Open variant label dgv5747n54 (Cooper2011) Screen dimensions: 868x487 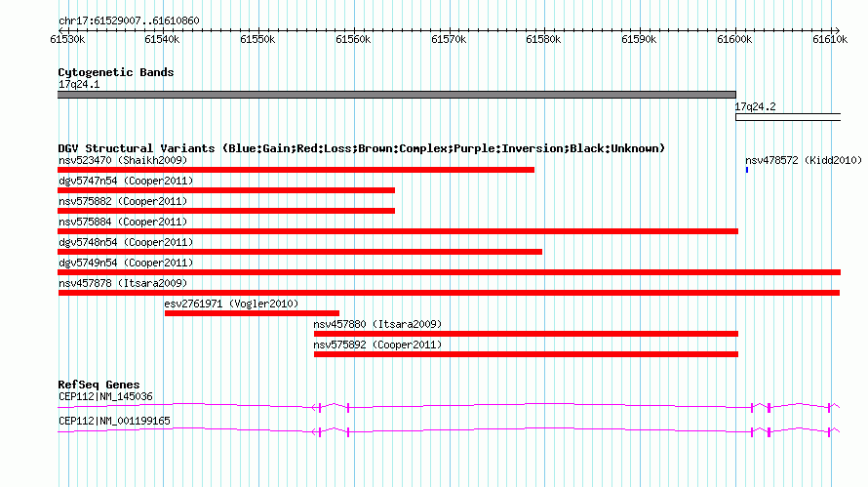(126, 181)
